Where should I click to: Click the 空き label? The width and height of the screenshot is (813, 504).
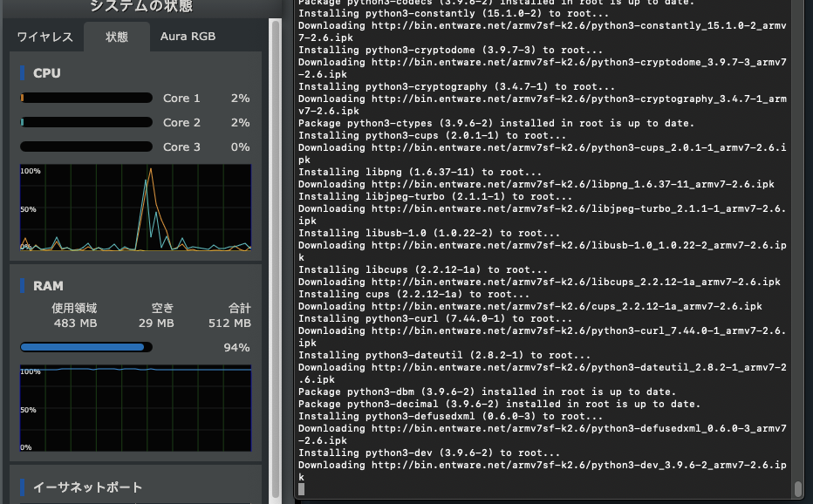click(x=162, y=308)
